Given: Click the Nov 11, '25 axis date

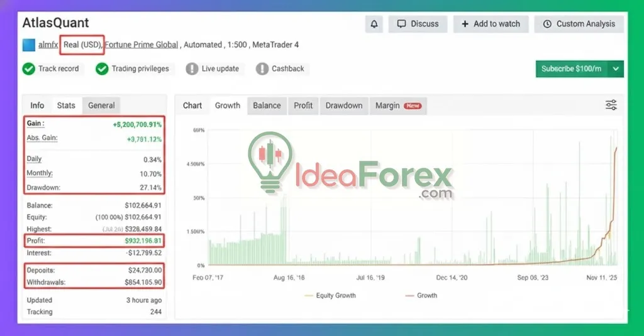Looking at the screenshot, I should pos(602,278).
